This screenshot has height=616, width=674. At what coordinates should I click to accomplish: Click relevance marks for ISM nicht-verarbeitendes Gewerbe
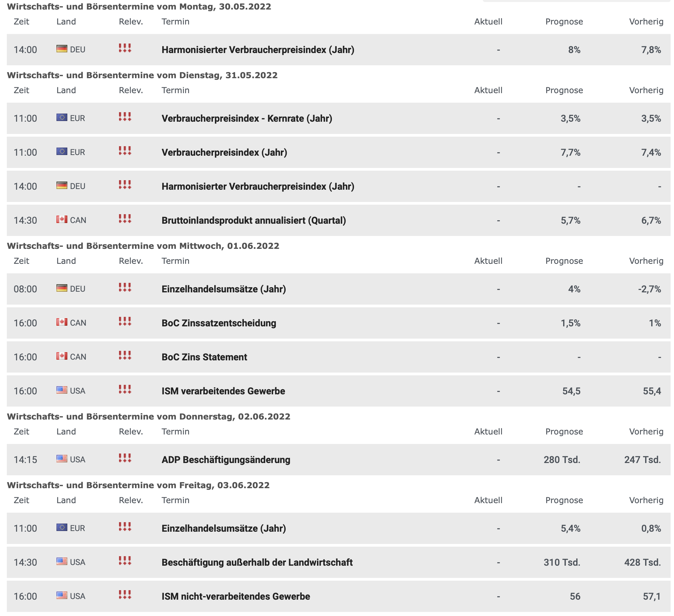pos(125,595)
